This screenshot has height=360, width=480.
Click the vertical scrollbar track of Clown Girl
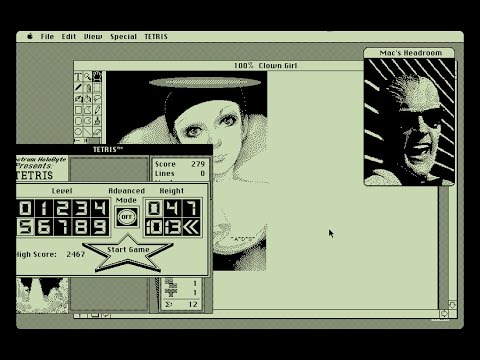coord(452,243)
